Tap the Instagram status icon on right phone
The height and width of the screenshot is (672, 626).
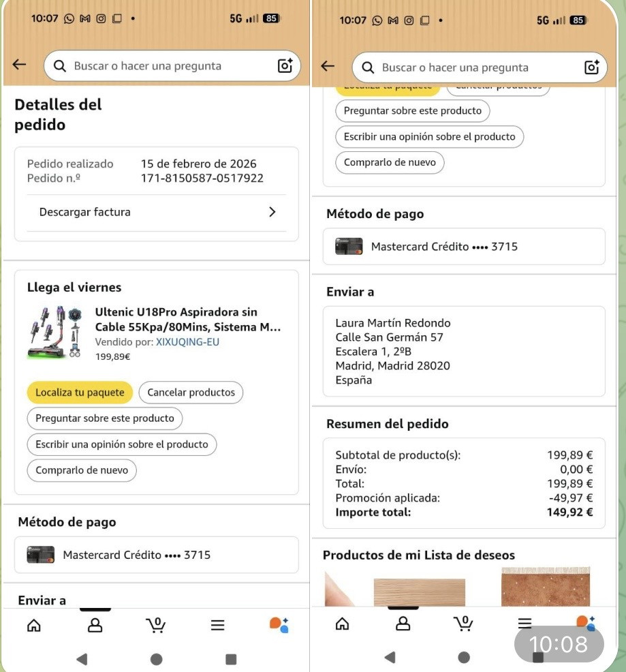(409, 20)
